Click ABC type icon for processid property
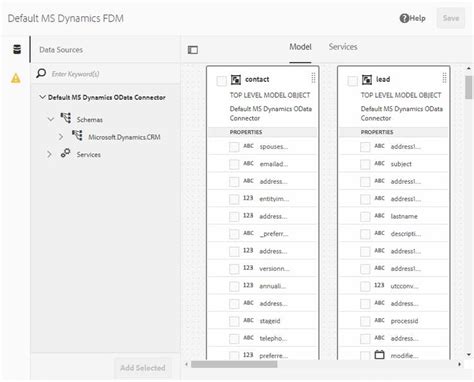Image resolution: width=474 pixels, height=382 pixels. tap(379, 320)
